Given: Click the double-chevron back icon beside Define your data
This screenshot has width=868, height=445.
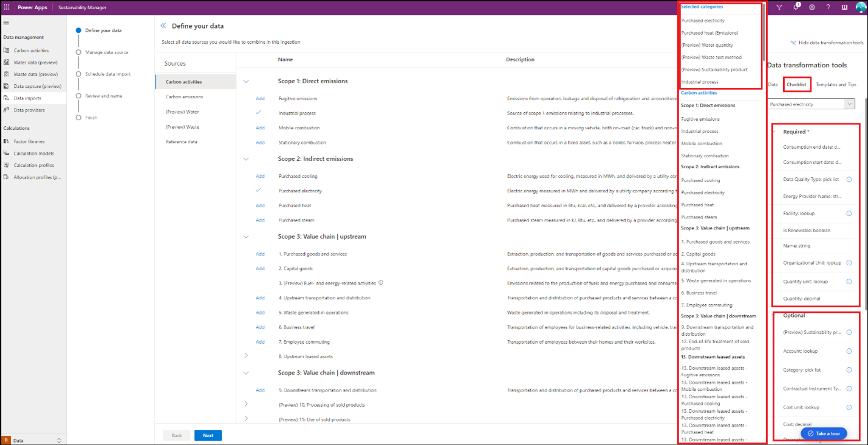Looking at the screenshot, I should pos(163,26).
